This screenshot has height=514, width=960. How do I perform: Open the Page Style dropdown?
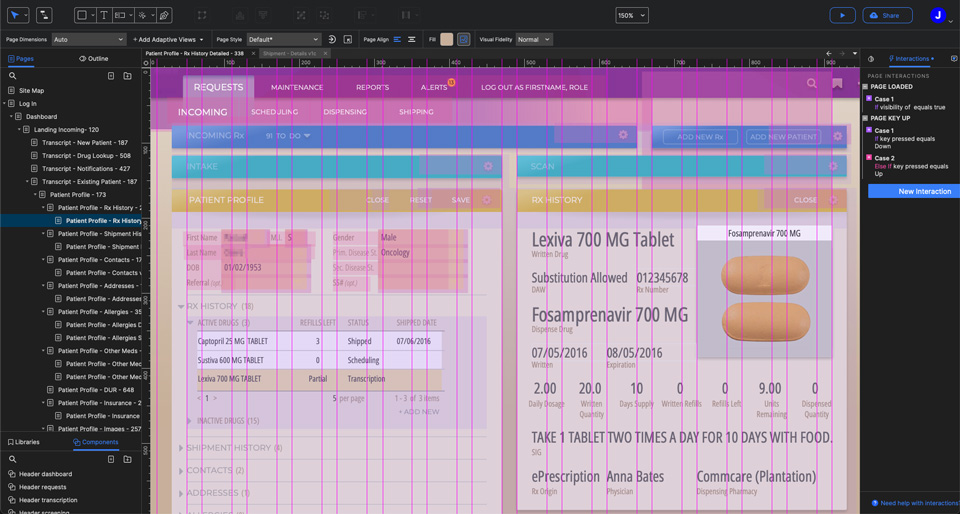coord(283,40)
